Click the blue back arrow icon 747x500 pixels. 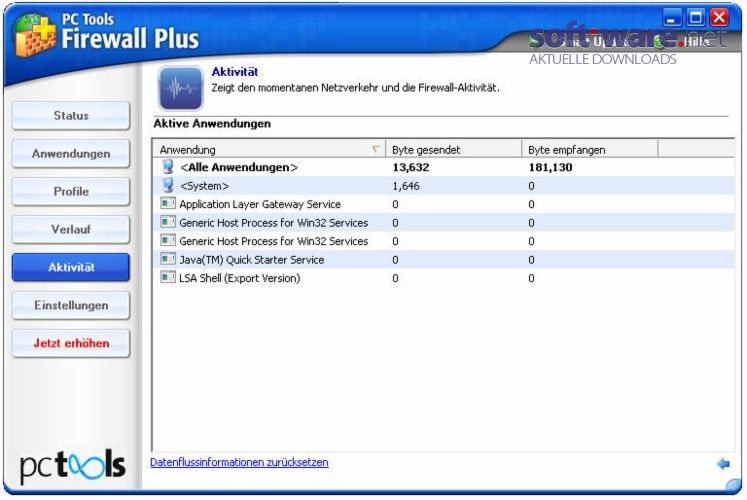(x=723, y=463)
